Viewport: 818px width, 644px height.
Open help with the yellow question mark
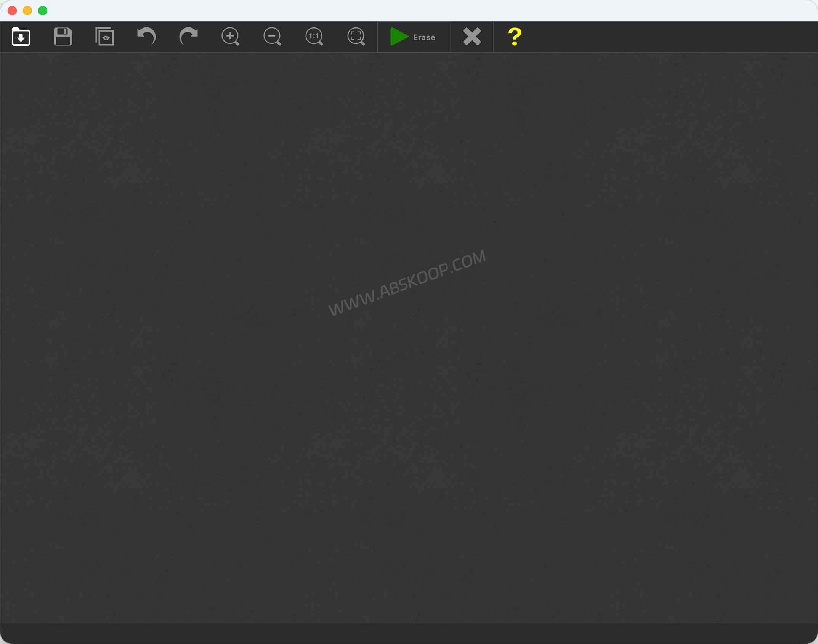point(515,37)
